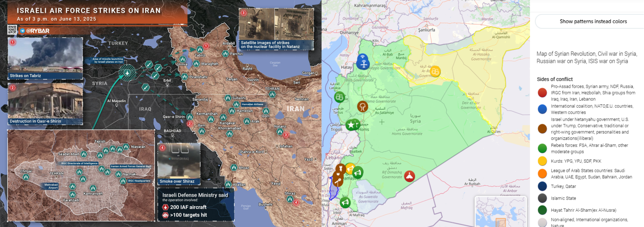Open the brown marker in Hama Governorate
644x227 pixels.
tap(363, 107)
